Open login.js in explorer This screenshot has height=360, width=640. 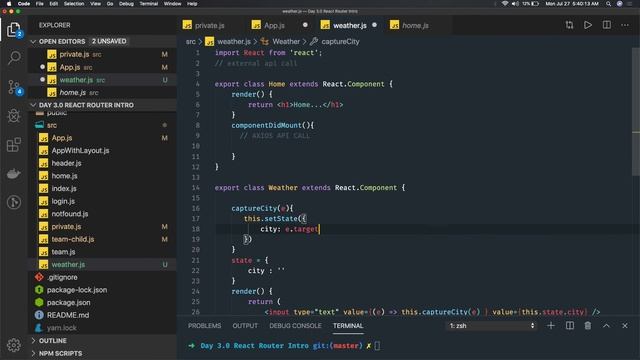click(63, 201)
